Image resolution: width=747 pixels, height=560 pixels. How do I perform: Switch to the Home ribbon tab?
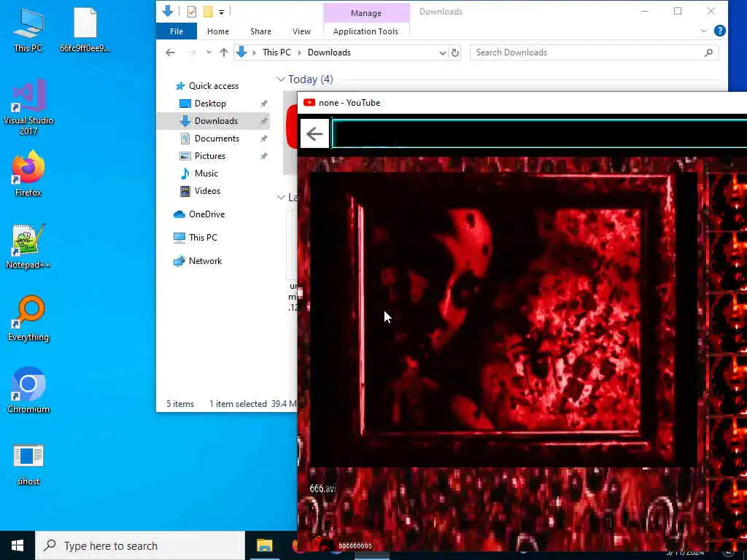click(x=217, y=31)
